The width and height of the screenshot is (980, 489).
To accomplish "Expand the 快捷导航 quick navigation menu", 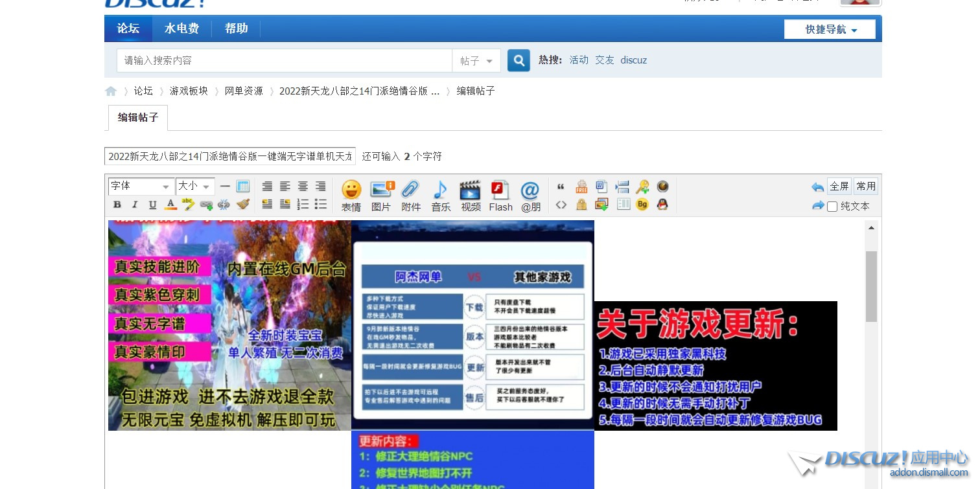I will 830,29.
